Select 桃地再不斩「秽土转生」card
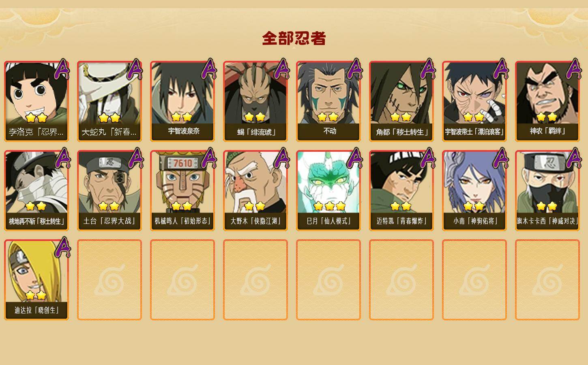This screenshot has width=588, height=365. (x=36, y=191)
